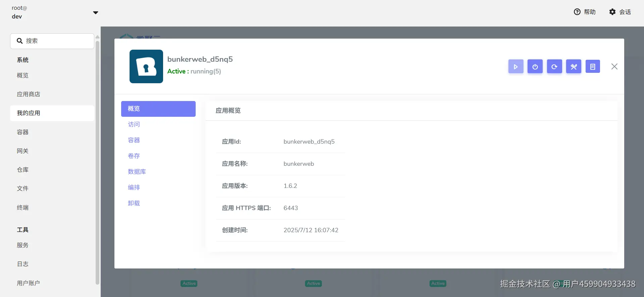Screen dimensions: 644x297
Task: Click the dialog title bunkerweb_d5nq5
Action: click(x=200, y=59)
